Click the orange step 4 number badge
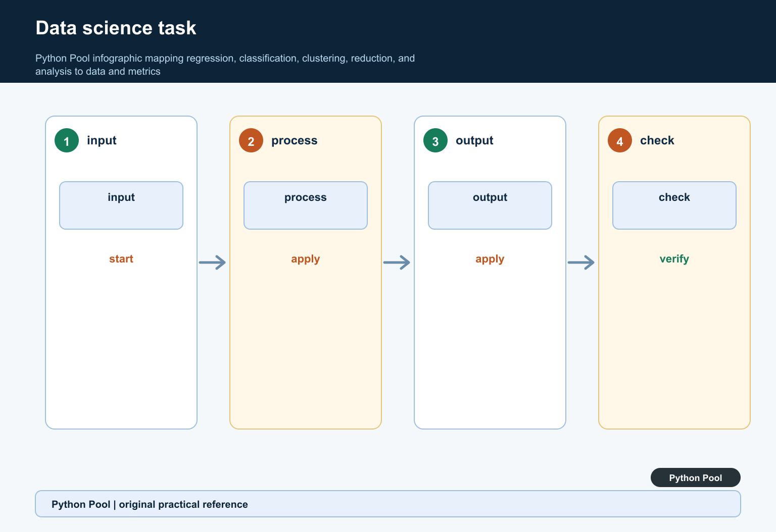 (x=620, y=140)
